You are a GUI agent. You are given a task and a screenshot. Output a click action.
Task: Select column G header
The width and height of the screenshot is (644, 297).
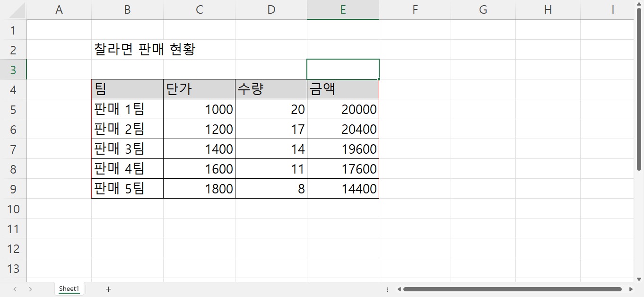pyautogui.click(x=483, y=9)
